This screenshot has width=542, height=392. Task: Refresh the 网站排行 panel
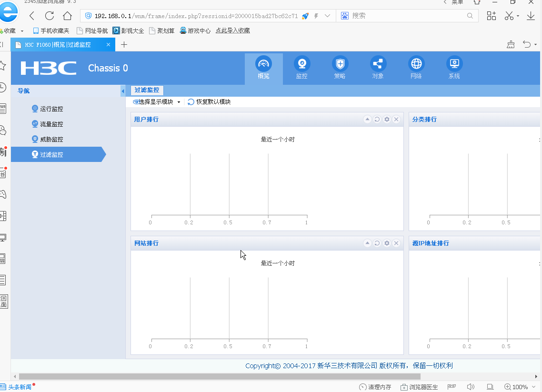tap(377, 243)
